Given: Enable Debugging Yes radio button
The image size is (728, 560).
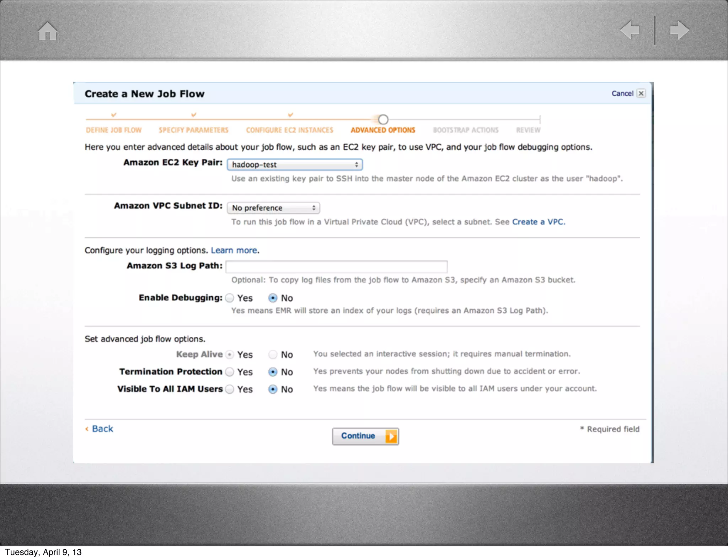Looking at the screenshot, I should click(x=230, y=298).
